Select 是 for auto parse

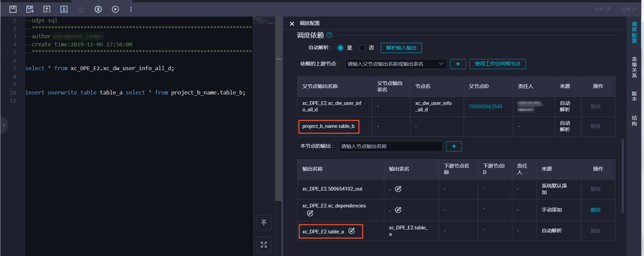tap(340, 48)
